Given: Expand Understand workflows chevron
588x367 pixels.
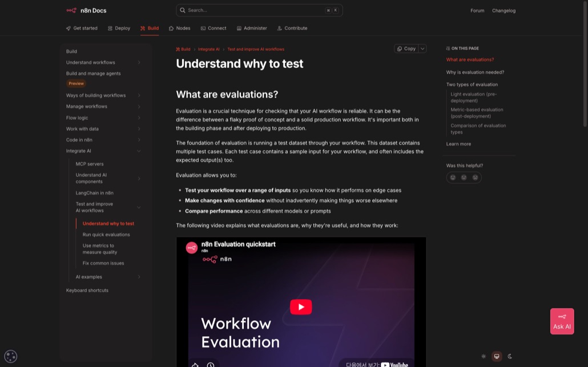Looking at the screenshot, I should click(x=139, y=63).
